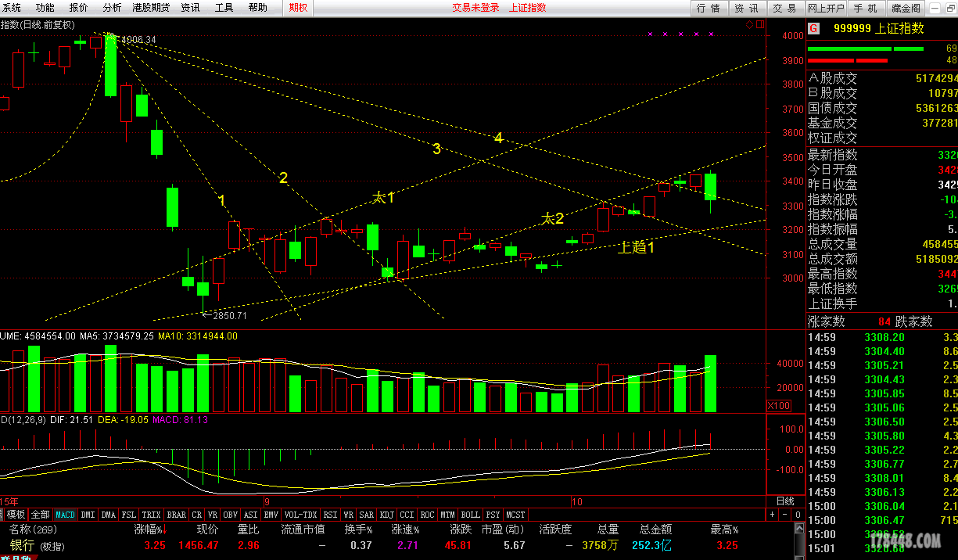Click the plus button right of indicator tabs
Image resolution: width=958 pixels, height=560 pixels.
click(772, 515)
